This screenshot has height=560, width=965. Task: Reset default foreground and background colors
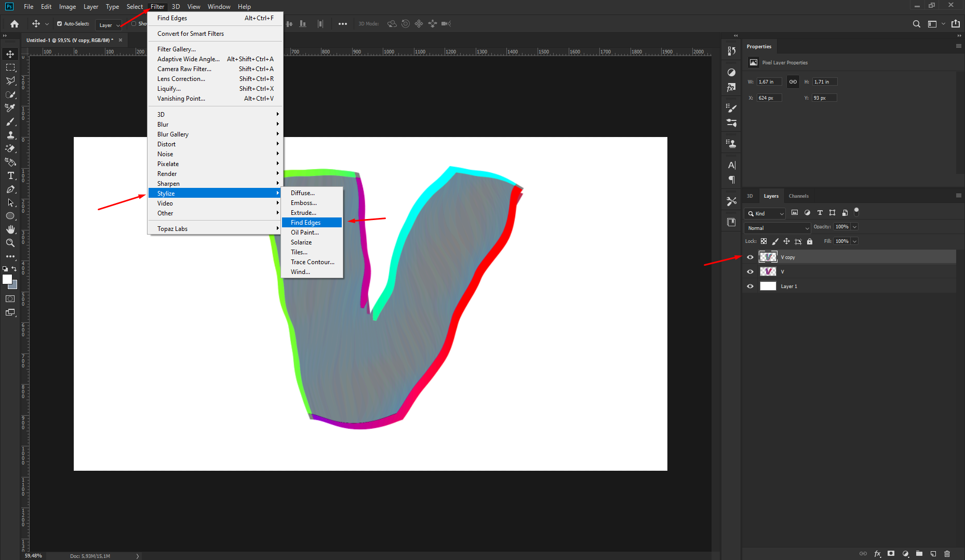point(5,269)
